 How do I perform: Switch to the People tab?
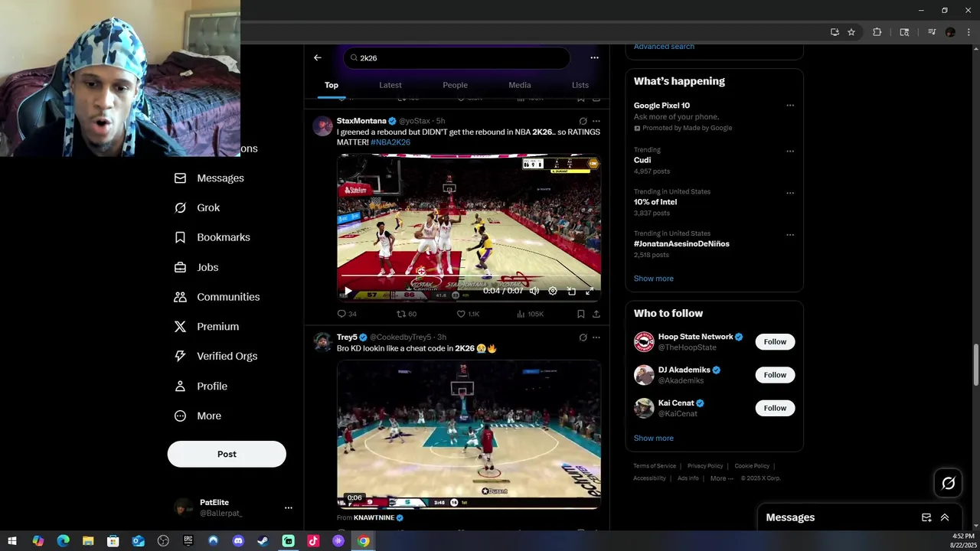(455, 85)
